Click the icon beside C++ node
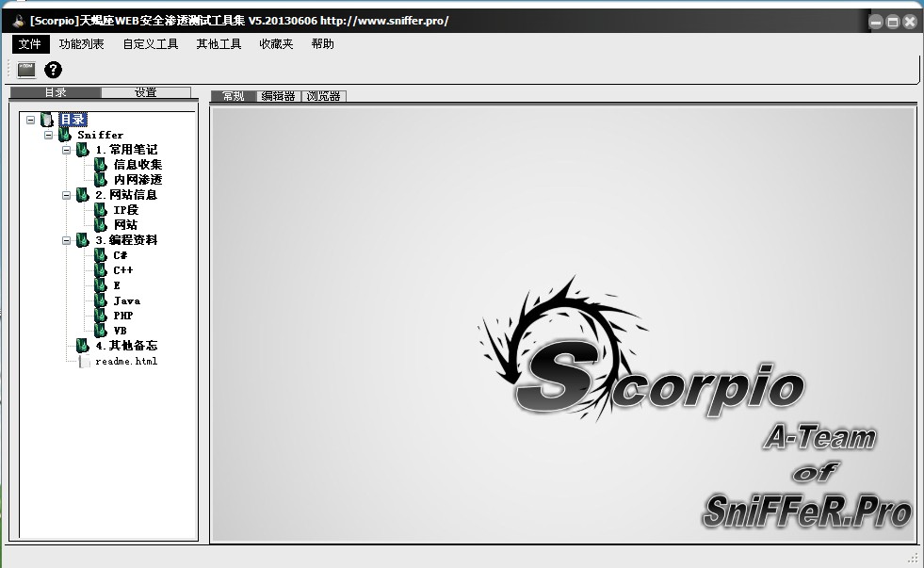The image size is (924, 568). [x=100, y=270]
